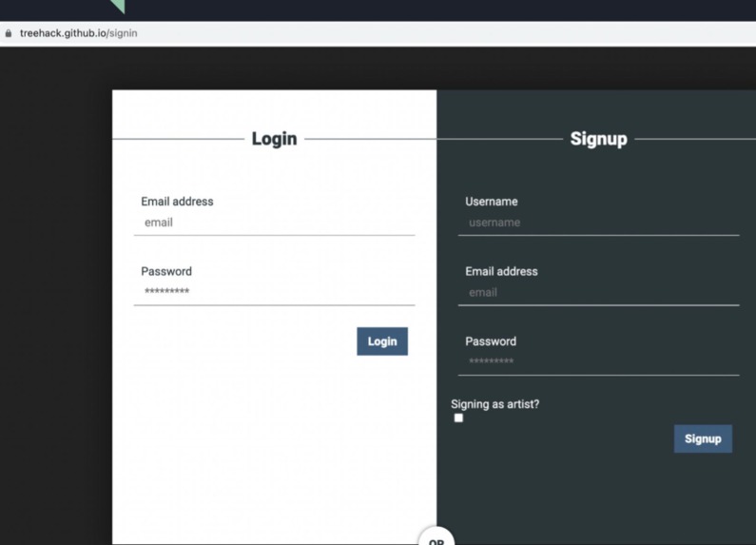Focus the Login email input field
Image resolution: width=756 pixels, height=545 pixels.
(x=274, y=223)
